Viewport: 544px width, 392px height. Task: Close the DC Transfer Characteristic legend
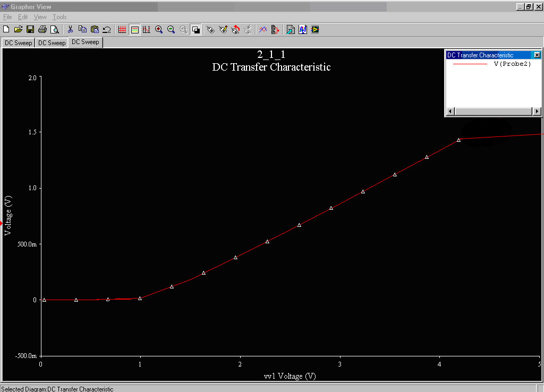click(x=537, y=55)
